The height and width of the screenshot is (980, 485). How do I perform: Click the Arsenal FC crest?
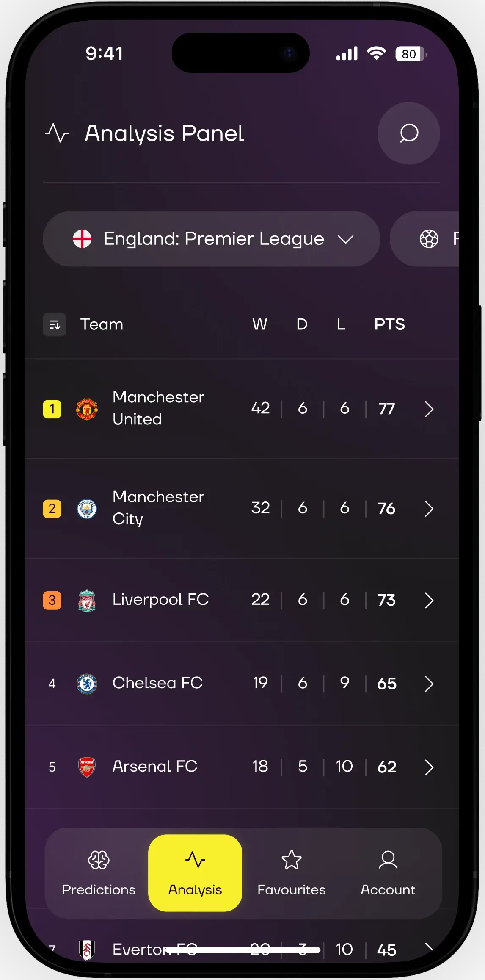pyautogui.click(x=87, y=767)
